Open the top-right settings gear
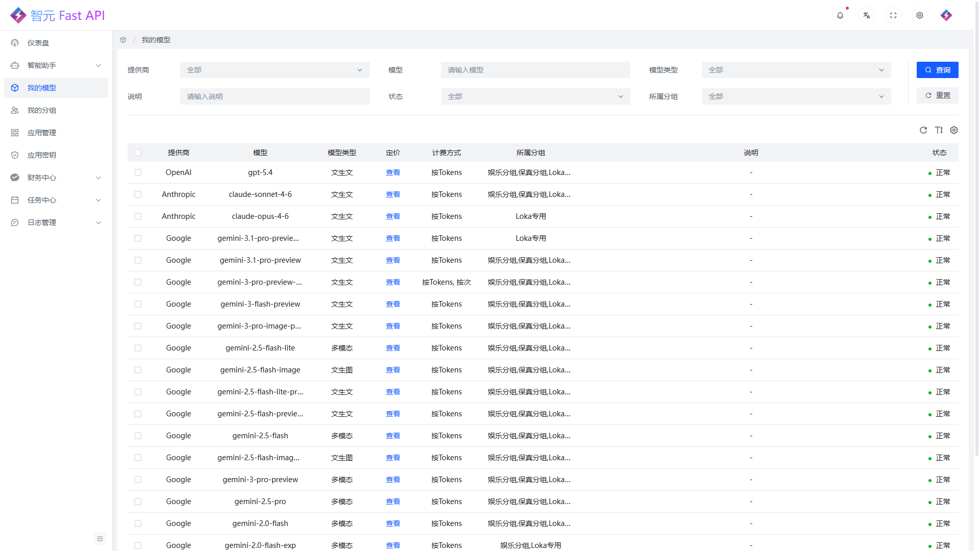The height and width of the screenshot is (551, 980). point(919,15)
